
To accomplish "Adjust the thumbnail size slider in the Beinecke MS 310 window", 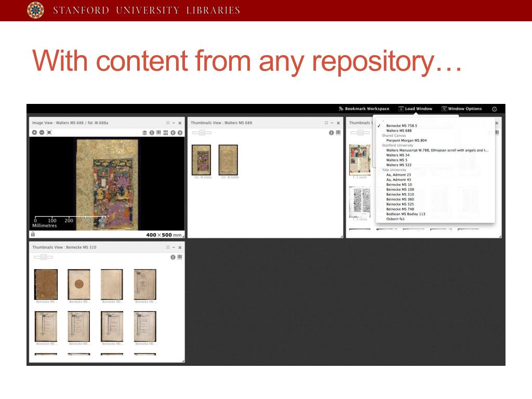I will (x=44, y=257).
